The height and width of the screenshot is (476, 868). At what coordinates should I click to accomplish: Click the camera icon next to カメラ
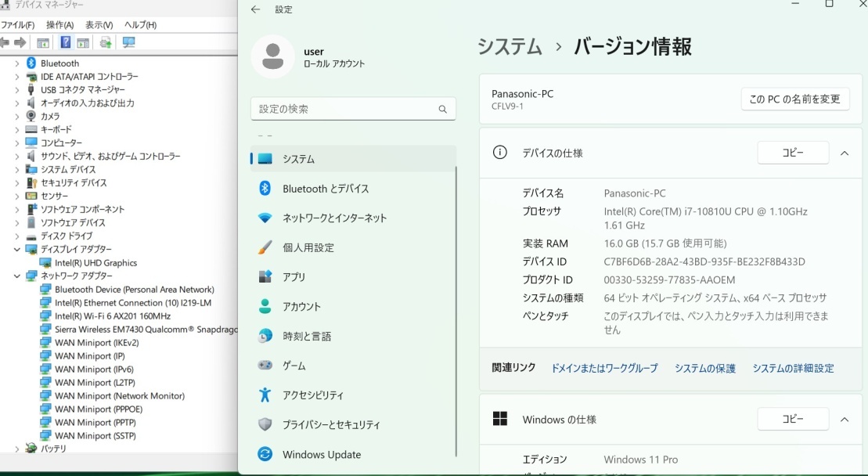(31, 116)
